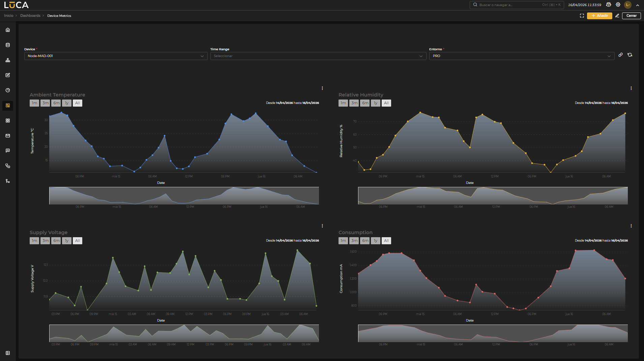Click Relative Humidity range navigator strip
Viewport: 644px width, 361px height.
[493, 196]
